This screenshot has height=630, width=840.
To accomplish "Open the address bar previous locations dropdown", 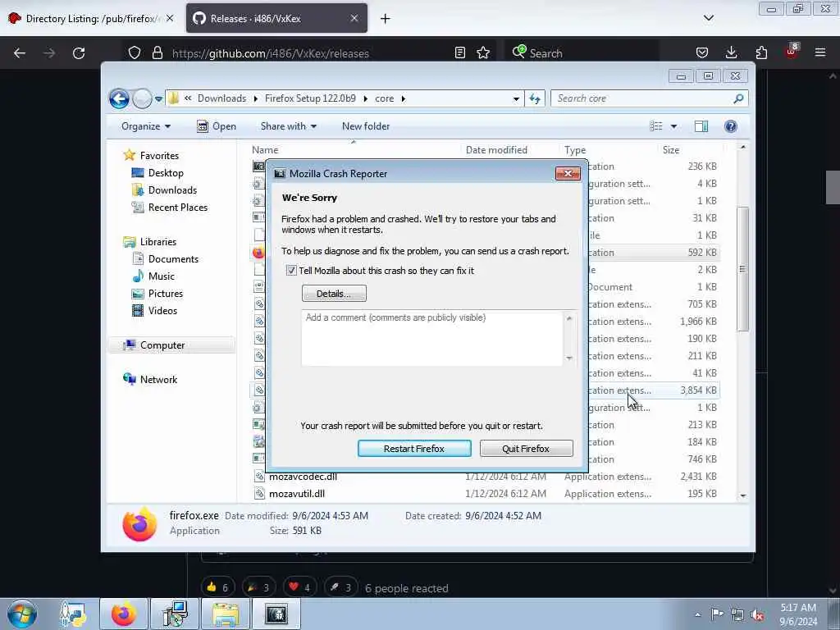I will [515, 98].
